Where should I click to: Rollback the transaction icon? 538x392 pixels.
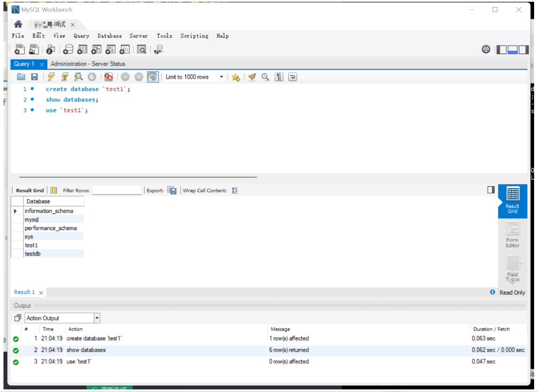tap(139, 77)
